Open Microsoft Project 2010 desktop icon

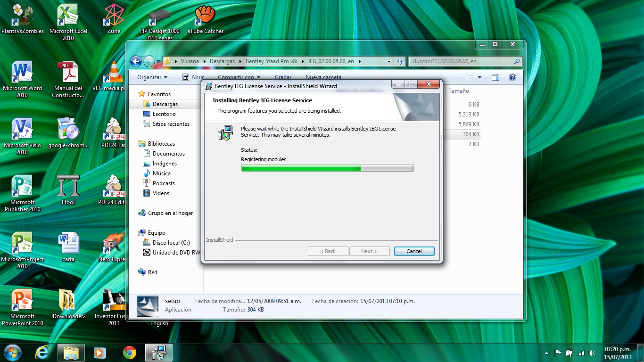coord(22,250)
